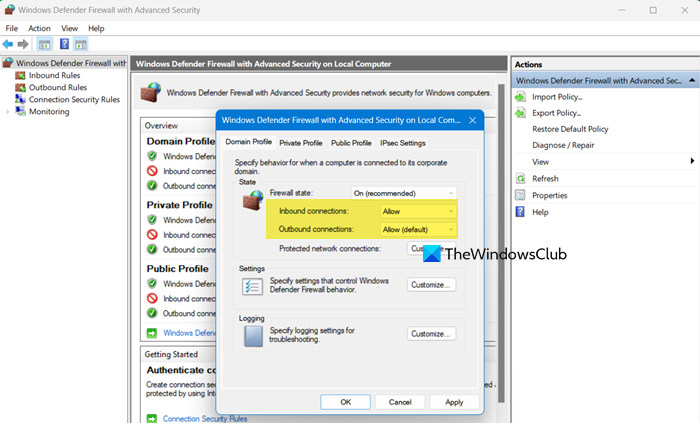Close the properties dialog with X
The height and width of the screenshot is (424, 700).
click(x=473, y=120)
